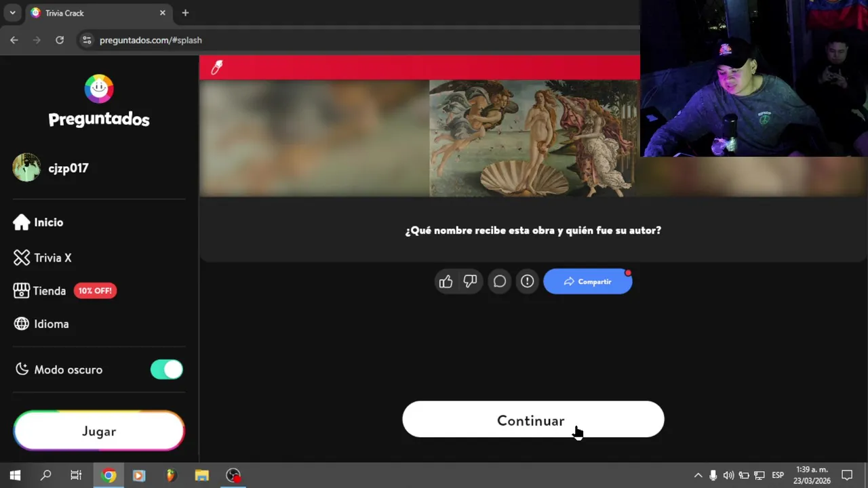Click the OBS Studio taskbar icon
This screenshot has width=868, height=488.
click(x=233, y=475)
